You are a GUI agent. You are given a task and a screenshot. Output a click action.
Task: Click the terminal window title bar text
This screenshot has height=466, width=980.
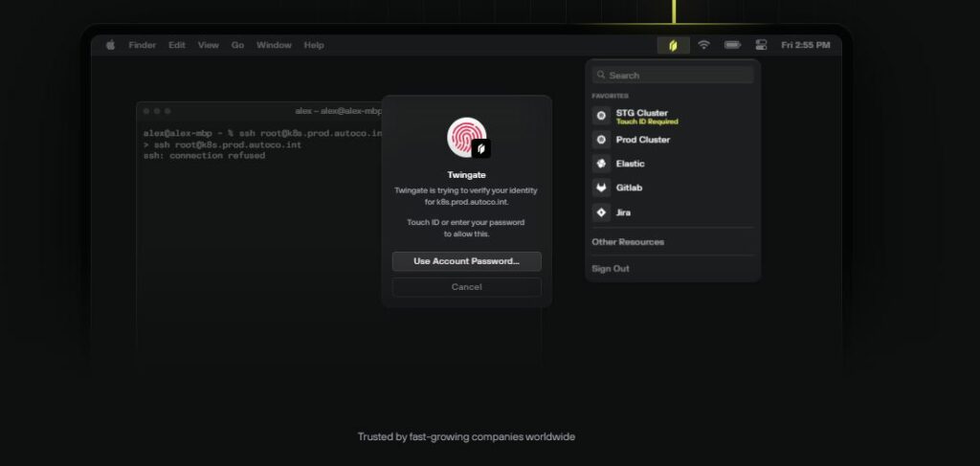[338, 111]
